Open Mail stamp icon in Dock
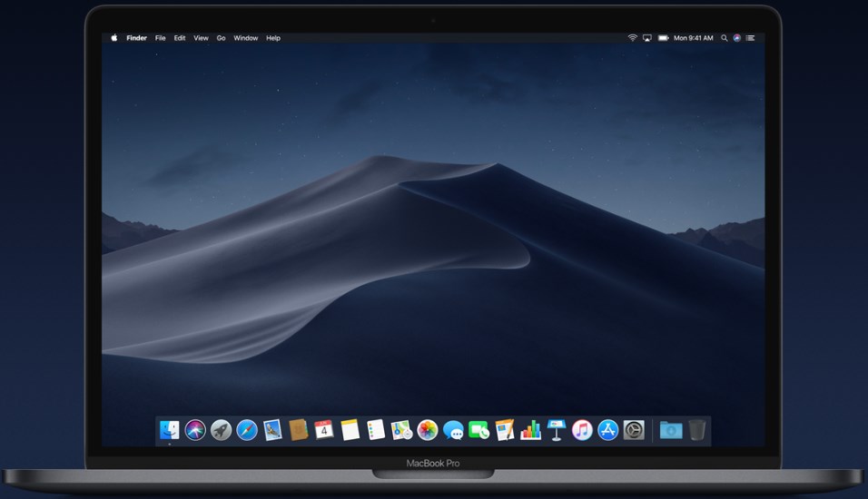 [272, 430]
